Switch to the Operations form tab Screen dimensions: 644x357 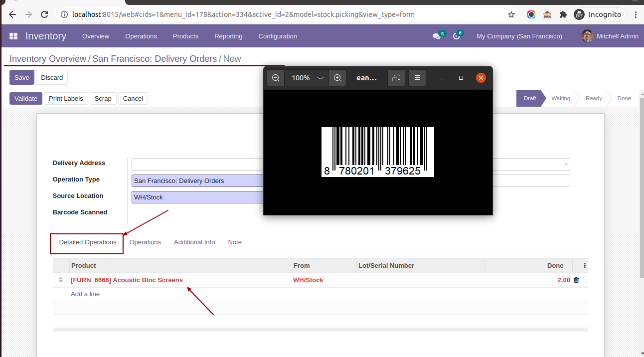145,242
